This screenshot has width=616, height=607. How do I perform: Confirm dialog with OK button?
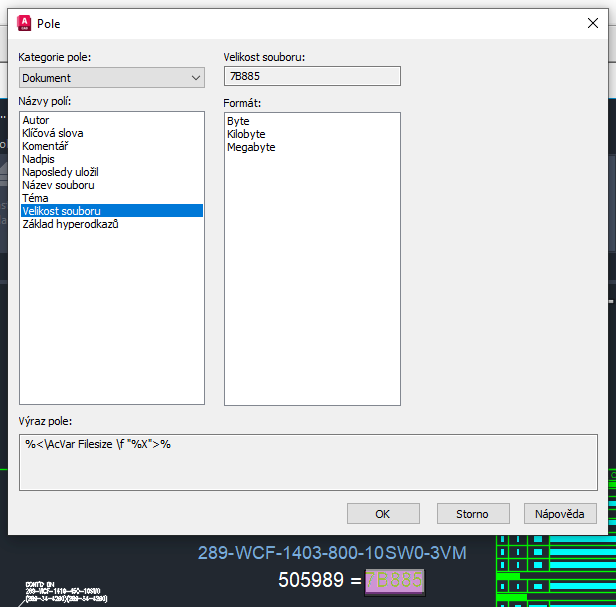click(x=382, y=514)
